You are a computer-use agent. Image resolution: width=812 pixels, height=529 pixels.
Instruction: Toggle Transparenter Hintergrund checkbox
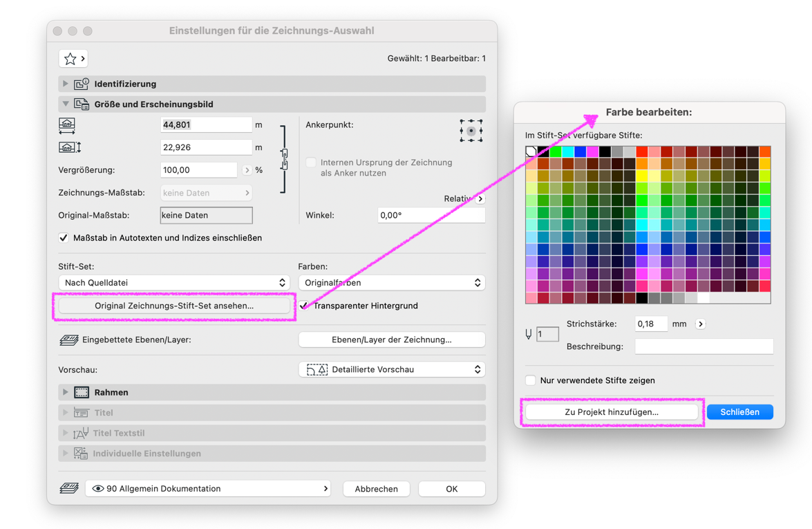[x=303, y=306]
